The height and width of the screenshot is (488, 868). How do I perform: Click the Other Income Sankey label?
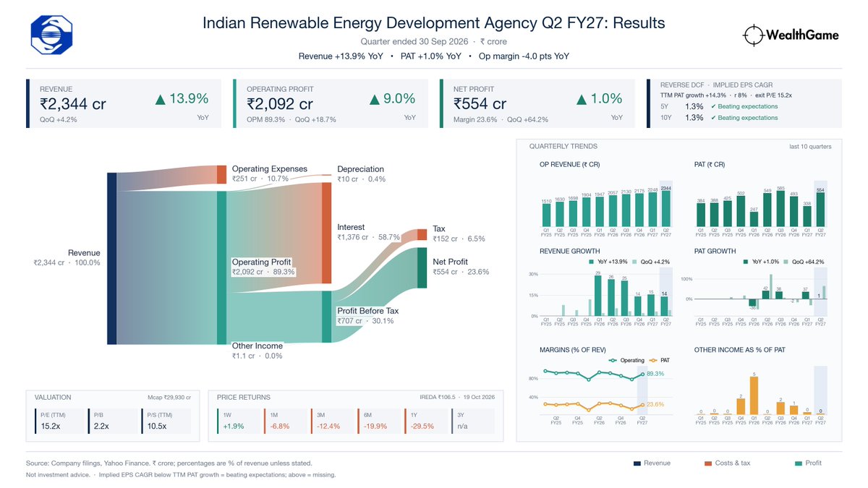pyautogui.click(x=258, y=346)
